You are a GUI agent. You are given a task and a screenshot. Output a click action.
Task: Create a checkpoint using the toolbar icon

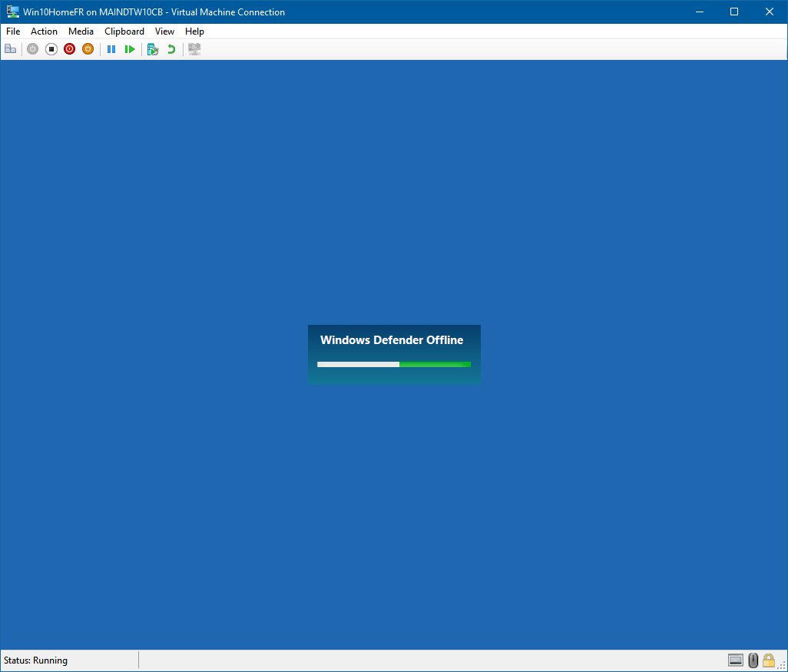point(152,49)
